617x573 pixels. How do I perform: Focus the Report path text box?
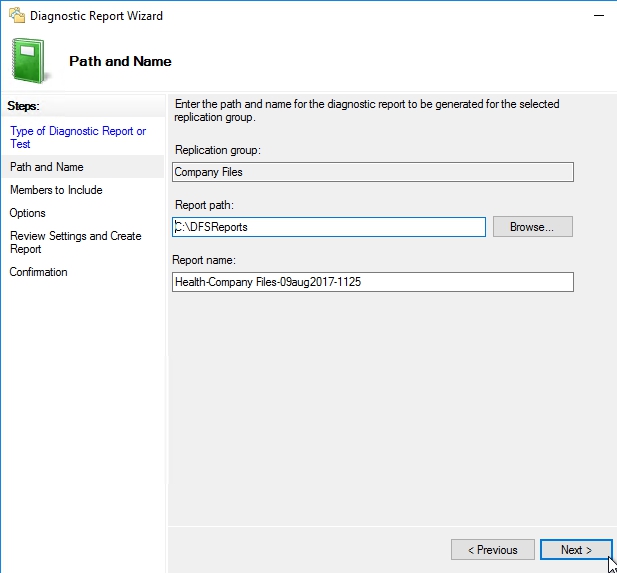pyautogui.click(x=329, y=227)
